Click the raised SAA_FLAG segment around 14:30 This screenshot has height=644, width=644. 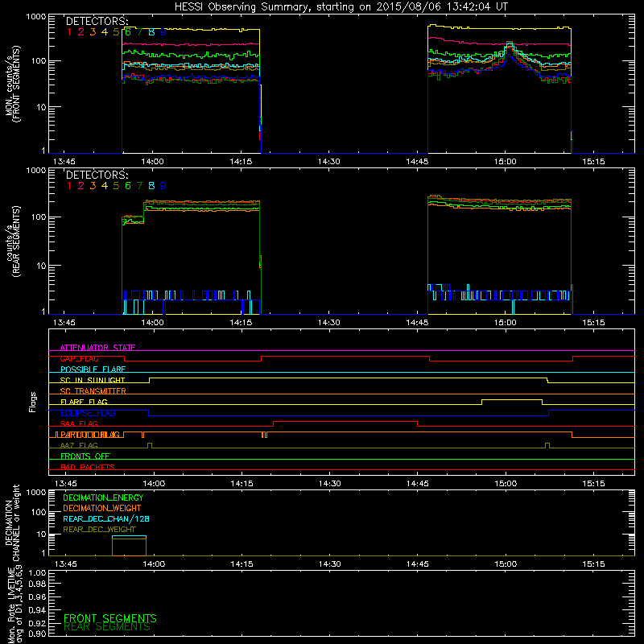(x=345, y=421)
